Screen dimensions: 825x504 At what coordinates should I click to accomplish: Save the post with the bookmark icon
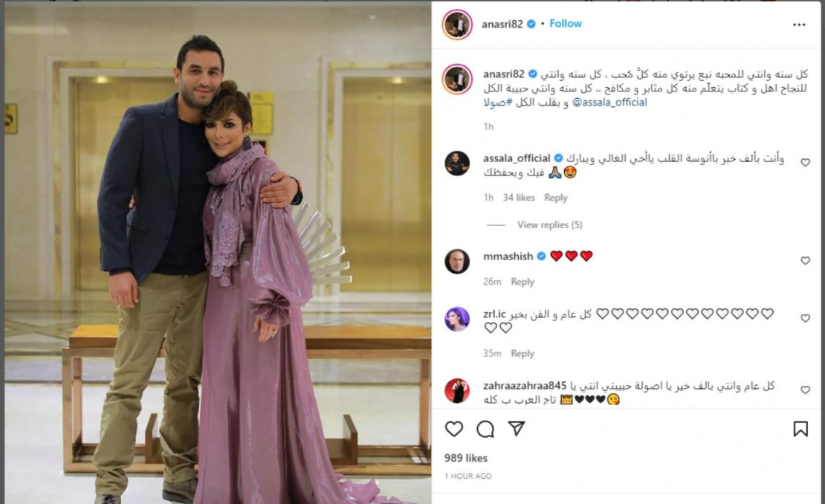(800, 430)
